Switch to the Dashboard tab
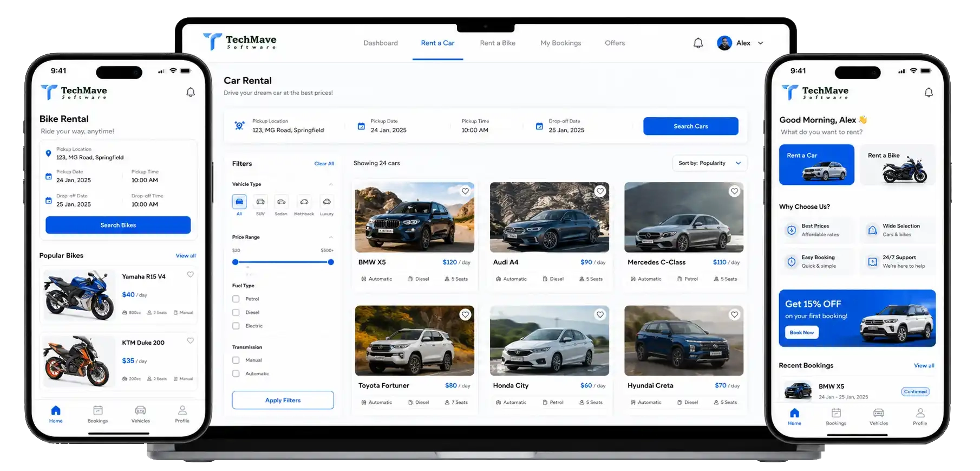 click(381, 43)
